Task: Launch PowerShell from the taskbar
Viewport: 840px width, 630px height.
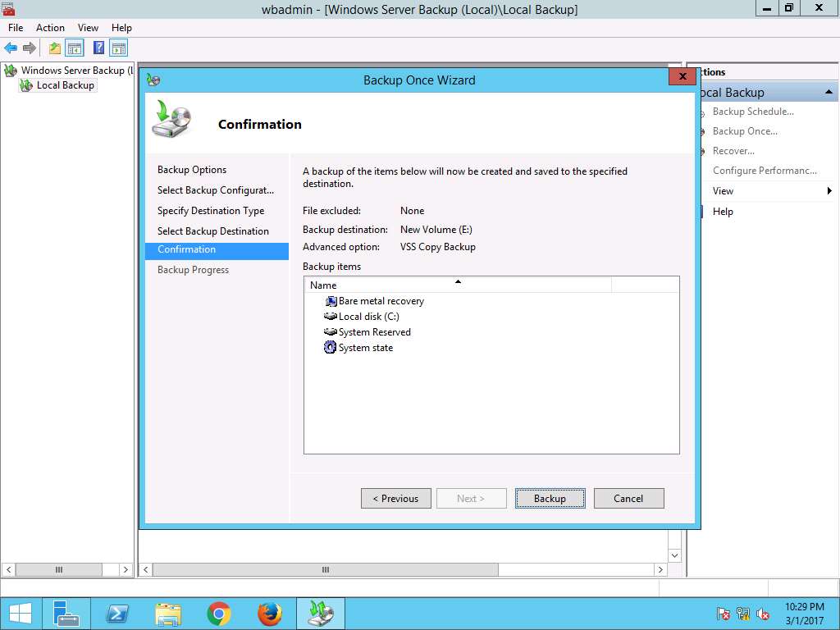Action: click(x=117, y=614)
